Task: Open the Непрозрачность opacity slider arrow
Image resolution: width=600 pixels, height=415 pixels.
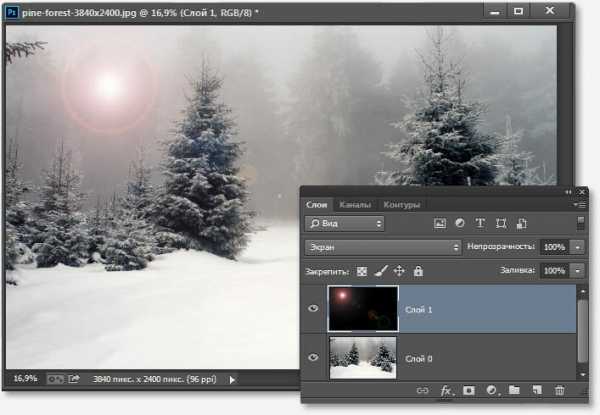Action: click(x=577, y=247)
